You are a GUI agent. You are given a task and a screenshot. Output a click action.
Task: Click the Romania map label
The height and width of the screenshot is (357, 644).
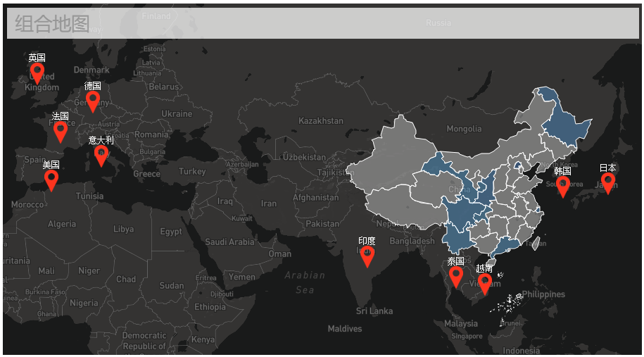point(151,134)
